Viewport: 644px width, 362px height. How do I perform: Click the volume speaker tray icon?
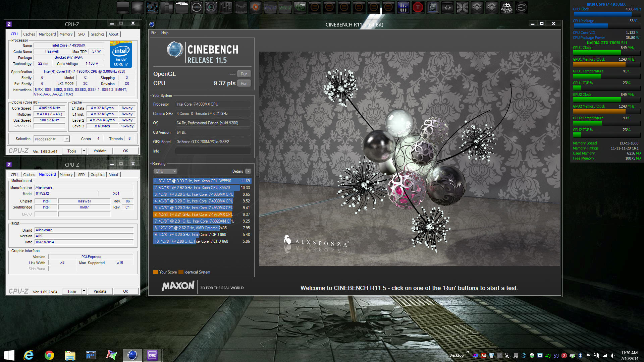click(x=612, y=356)
